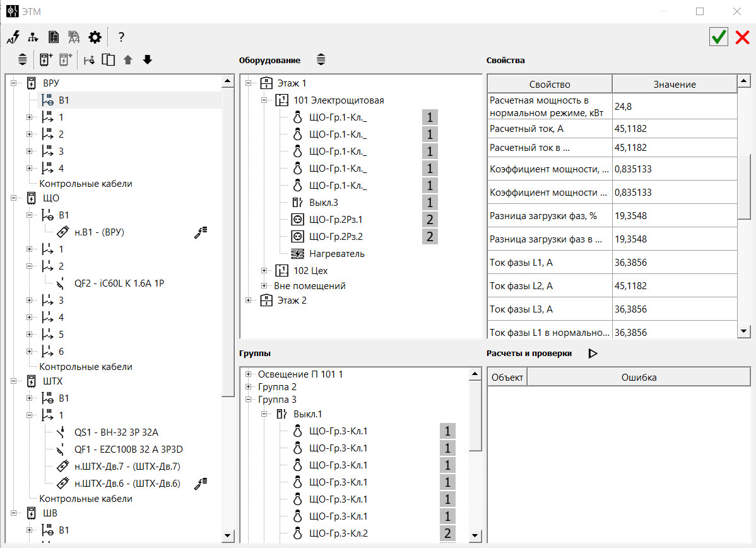
Task: Click the tool icon beside н.ШТХ-Дв.6
Action: coord(201,484)
